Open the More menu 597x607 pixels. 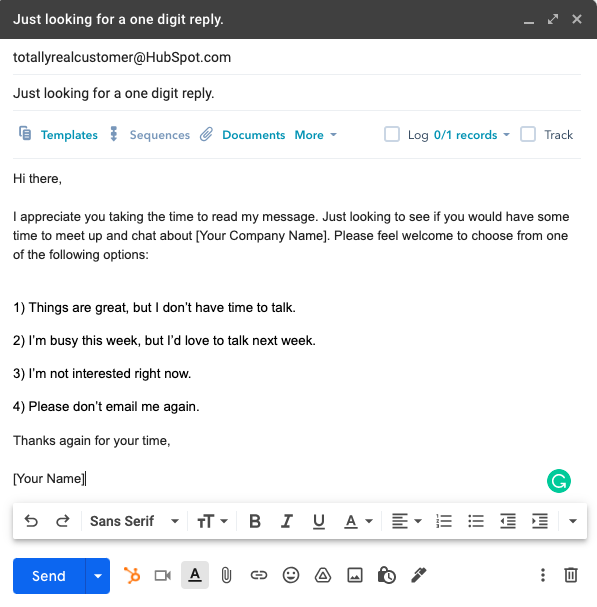[316, 135]
